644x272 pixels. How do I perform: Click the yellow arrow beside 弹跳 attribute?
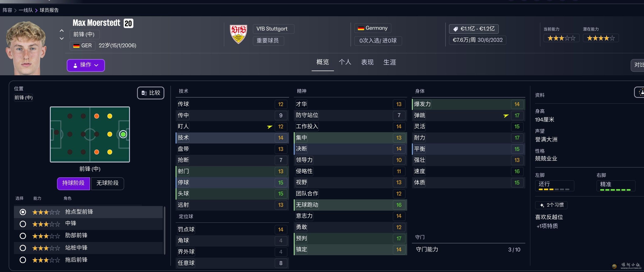click(x=506, y=116)
